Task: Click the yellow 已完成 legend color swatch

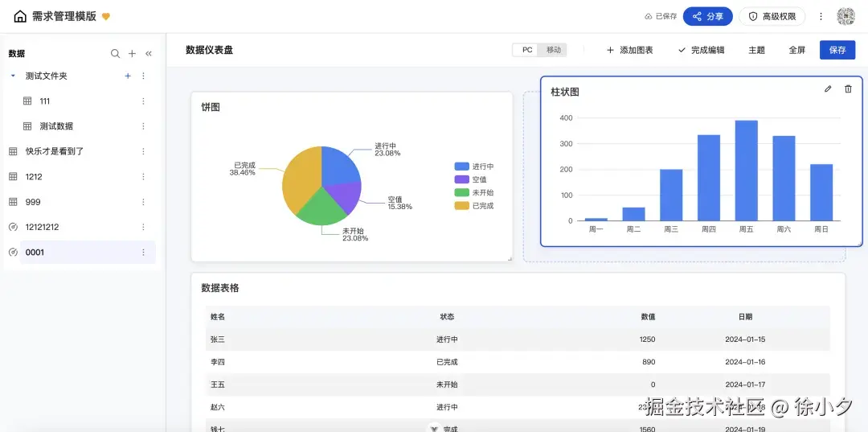Action: [x=461, y=206]
